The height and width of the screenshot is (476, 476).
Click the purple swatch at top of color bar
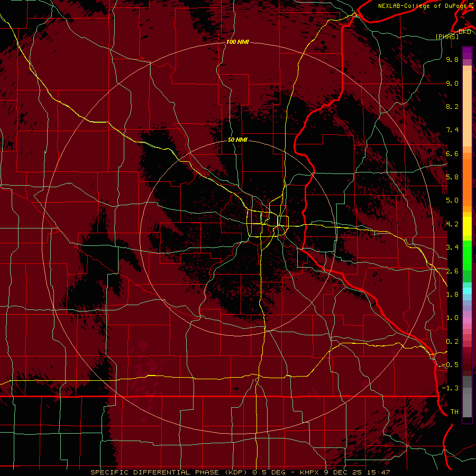click(x=467, y=53)
